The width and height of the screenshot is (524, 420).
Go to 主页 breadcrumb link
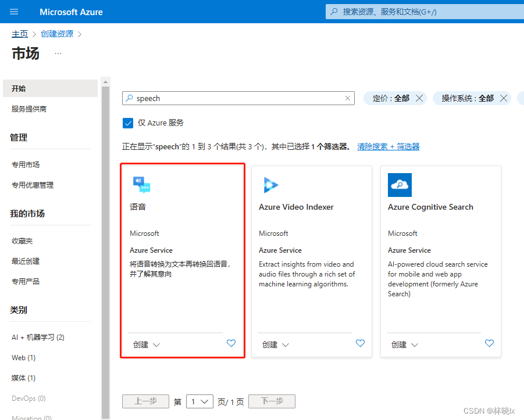20,34
